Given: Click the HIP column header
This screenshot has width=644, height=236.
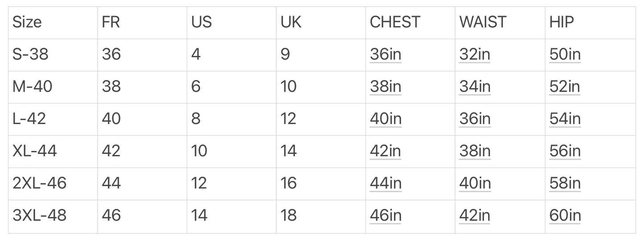Looking at the screenshot, I should pyautogui.click(x=562, y=22).
